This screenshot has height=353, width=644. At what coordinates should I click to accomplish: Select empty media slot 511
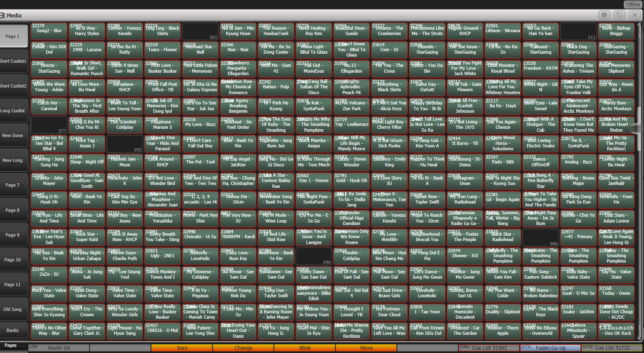(x=578, y=31)
